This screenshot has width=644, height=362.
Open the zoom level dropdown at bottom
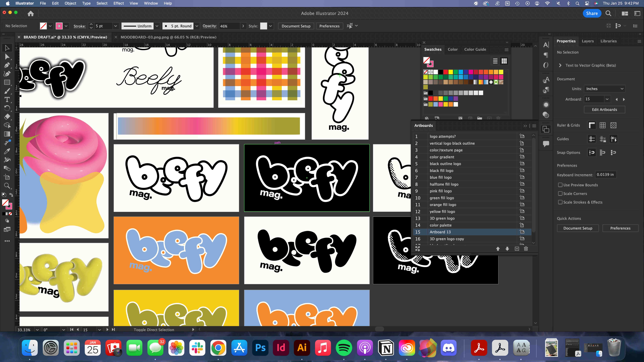click(x=37, y=330)
